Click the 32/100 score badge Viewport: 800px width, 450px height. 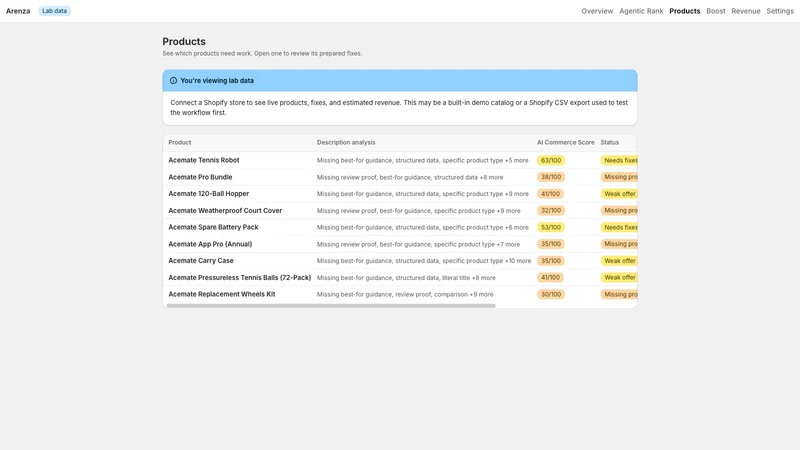coord(551,211)
